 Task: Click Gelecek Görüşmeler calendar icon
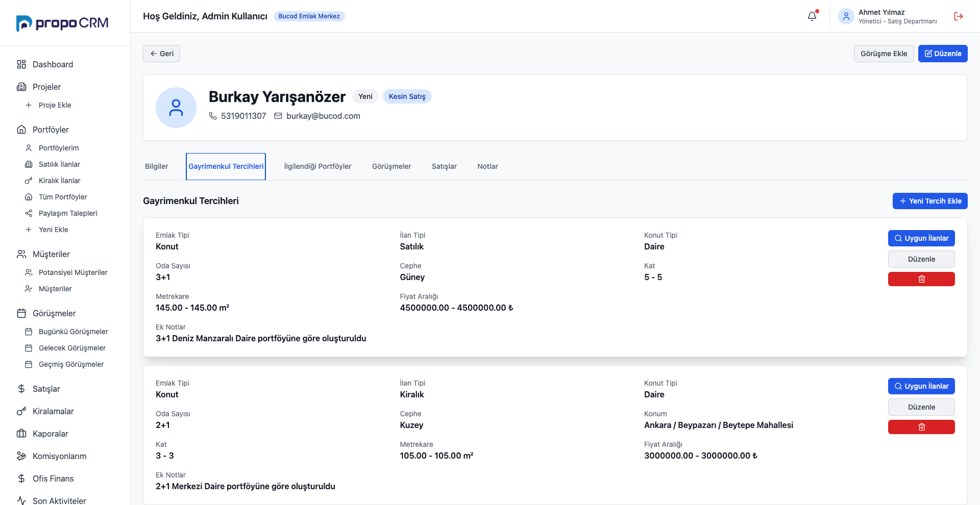point(29,348)
